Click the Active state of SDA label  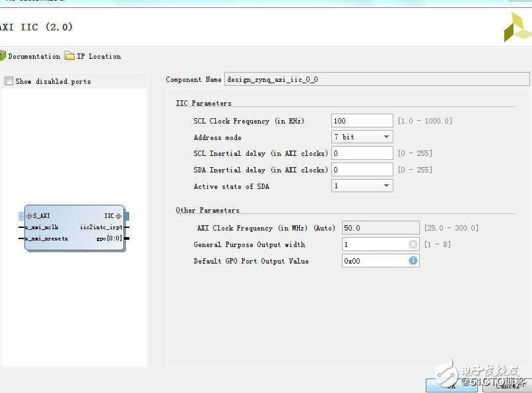click(232, 186)
